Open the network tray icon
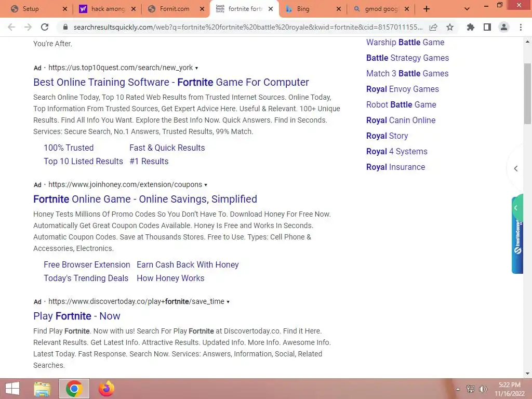 click(470, 389)
